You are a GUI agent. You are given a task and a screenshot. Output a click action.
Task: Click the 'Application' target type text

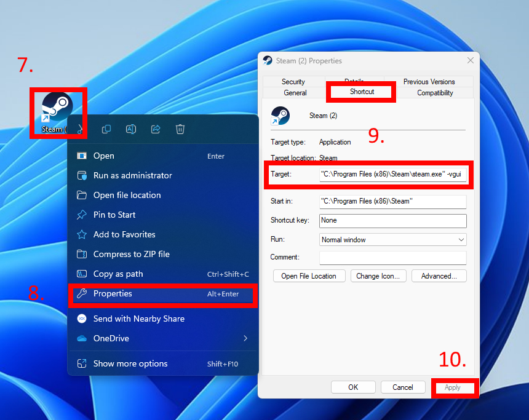(x=335, y=142)
